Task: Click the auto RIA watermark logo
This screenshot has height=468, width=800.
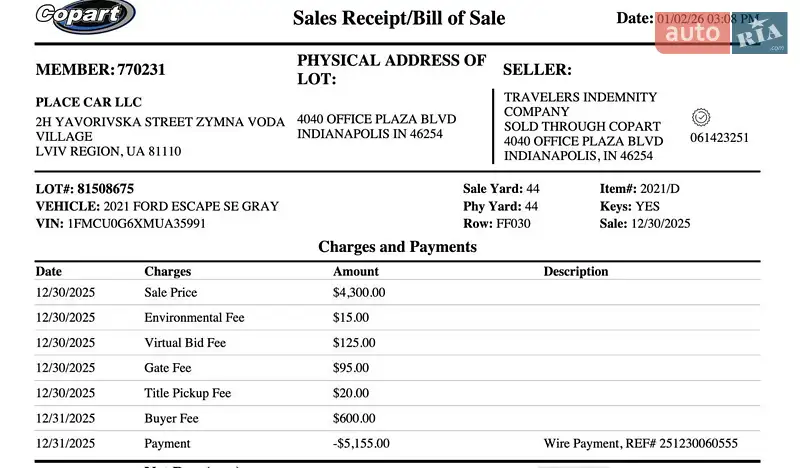Action: (722, 34)
